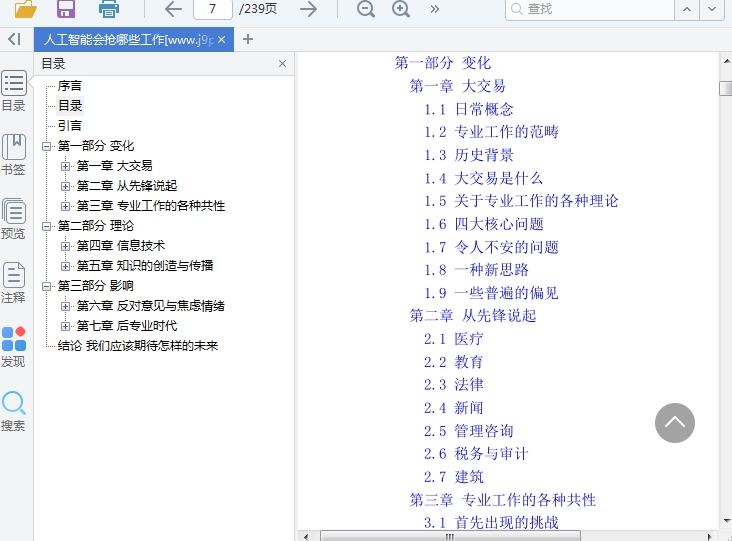Go to previous page arrow
732x541 pixels.
[x=173, y=9]
